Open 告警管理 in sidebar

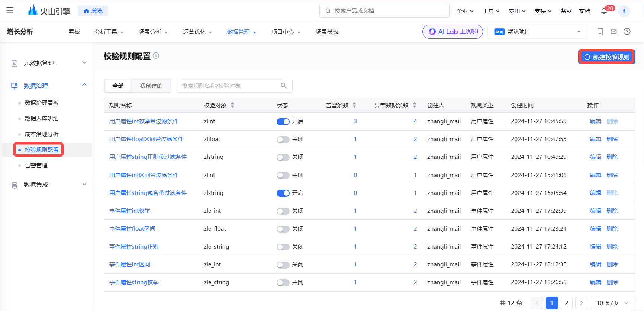36,166
